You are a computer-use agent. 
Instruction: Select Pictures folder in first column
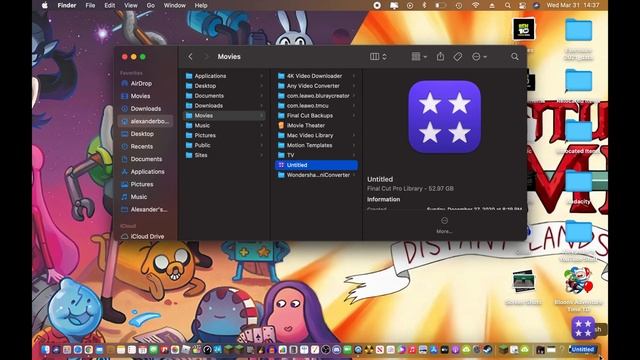pos(224,135)
